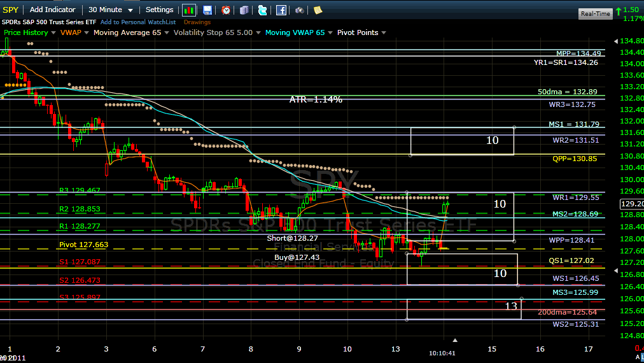644x363 pixels.
Task: Click the database stack icon
Action: pyautogui.click(x=244, y=10)
